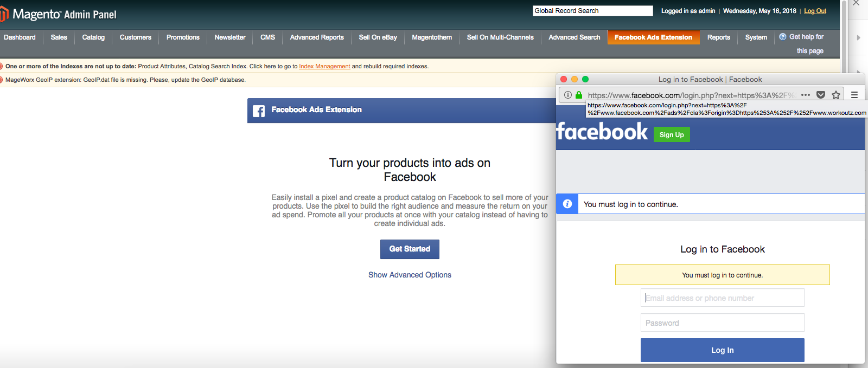
Task: Click Get help for this page link
Action: coord(806,43)
